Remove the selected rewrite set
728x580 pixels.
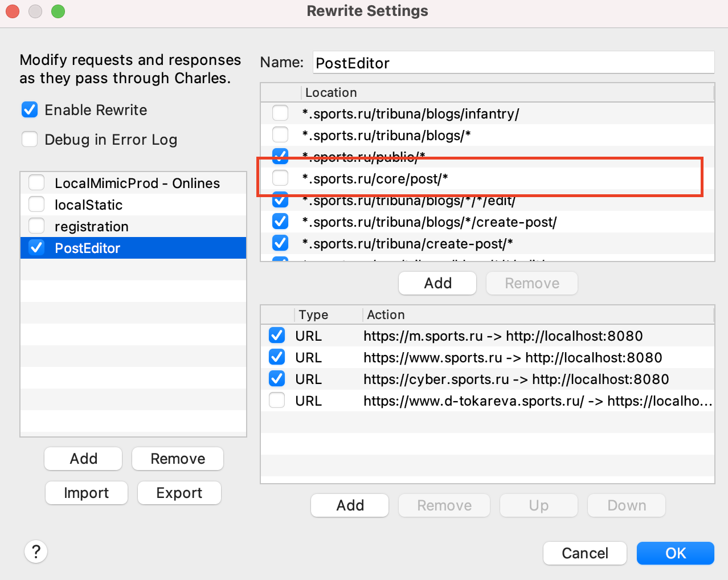click(x=177, y=459)
